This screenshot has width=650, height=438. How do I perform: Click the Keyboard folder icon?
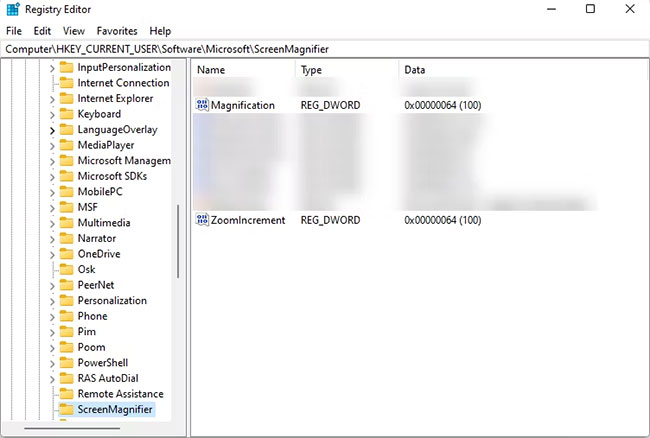point(66,114)
